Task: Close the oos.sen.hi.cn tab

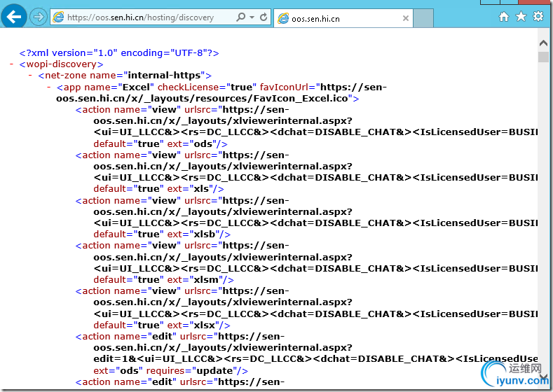Action: (406, 18)
